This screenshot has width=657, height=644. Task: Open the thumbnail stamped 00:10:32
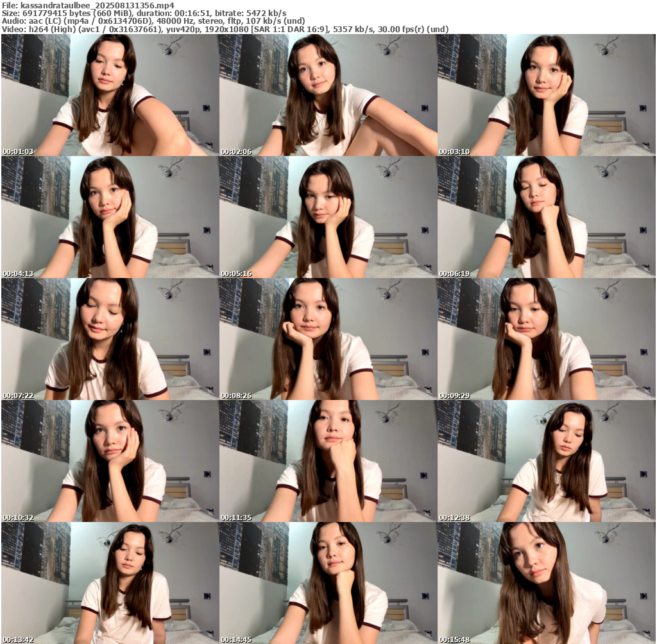coord(110,461)
